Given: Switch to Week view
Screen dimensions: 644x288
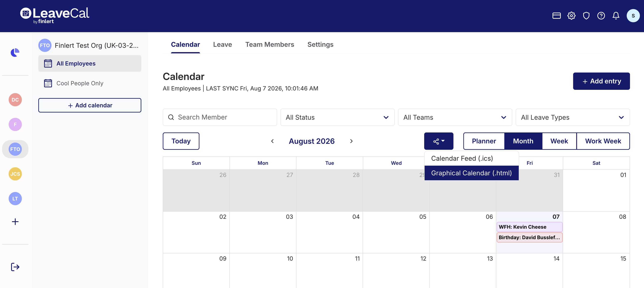Looking at the screenshot, I should point(559,141).
